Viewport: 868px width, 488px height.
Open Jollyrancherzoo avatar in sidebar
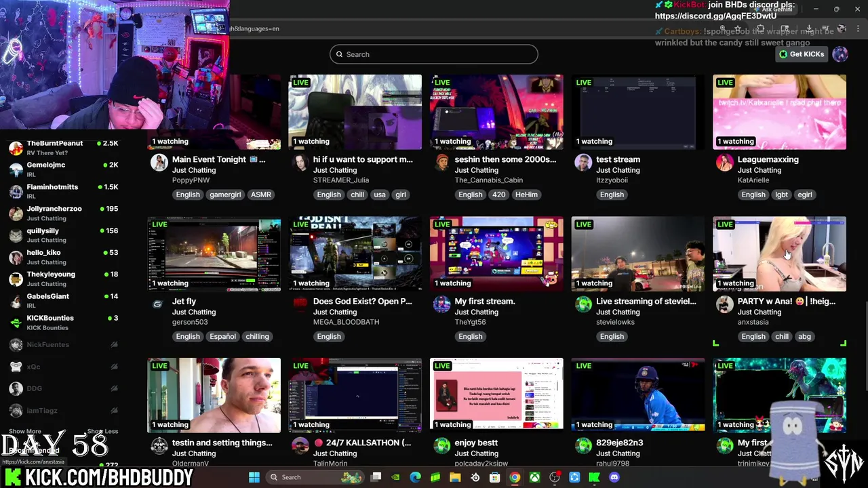point(16,213)
